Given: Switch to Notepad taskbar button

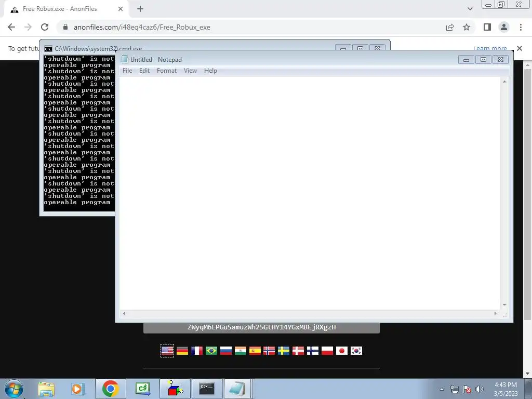Looking at the screenshot, I should [x=238, y=389].
